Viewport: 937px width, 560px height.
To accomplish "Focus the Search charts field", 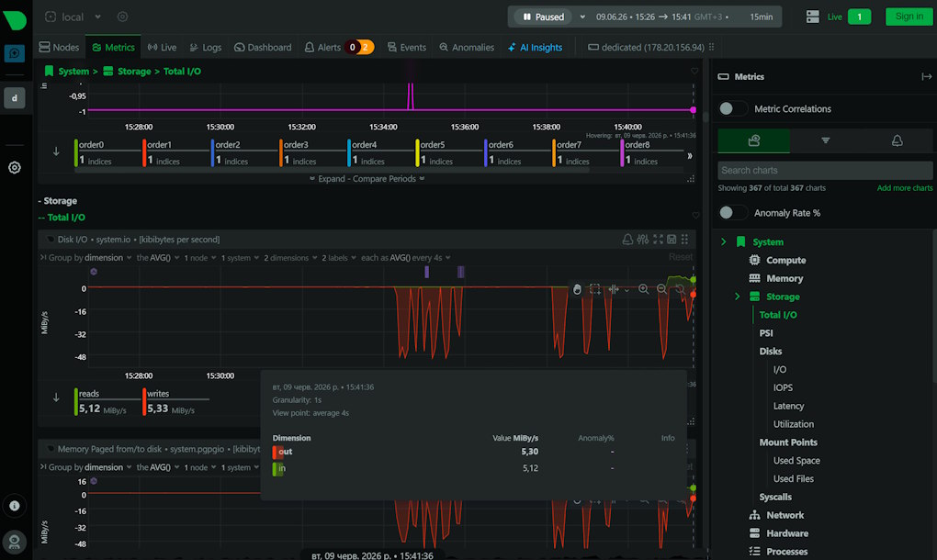I will click(825, 170).
